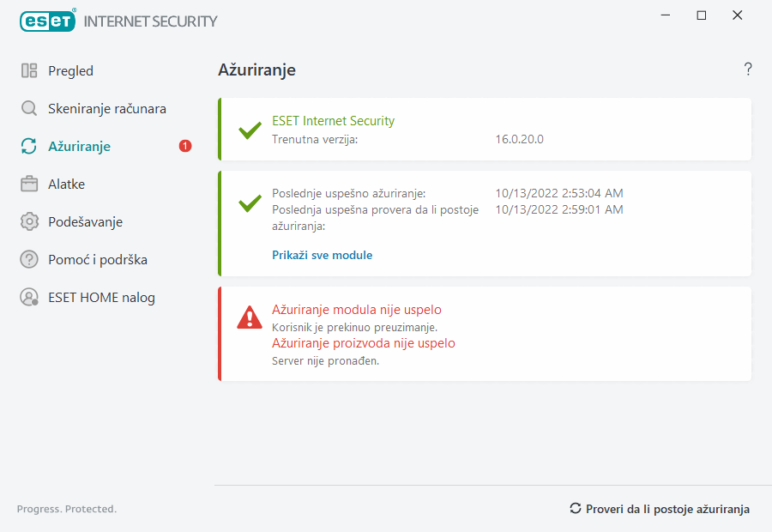This screenshot has height=532, width=772.
Task: Click the ESET logo in title bar
Action: [48, 21]
